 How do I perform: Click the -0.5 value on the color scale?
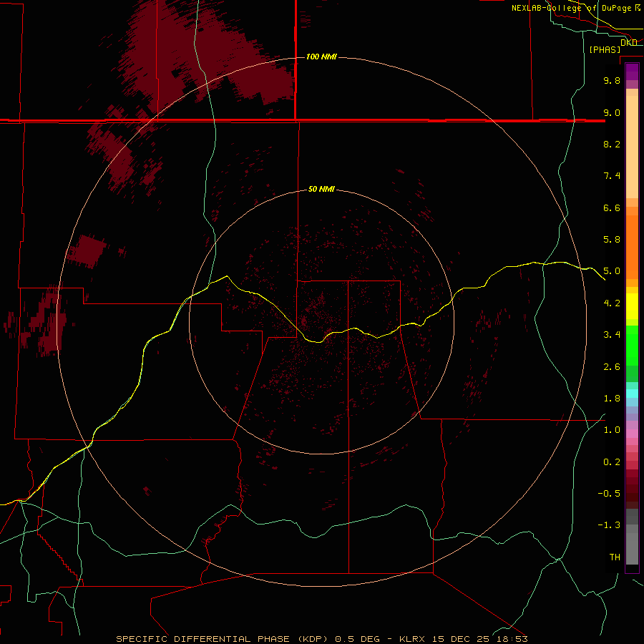coord(609,494)
